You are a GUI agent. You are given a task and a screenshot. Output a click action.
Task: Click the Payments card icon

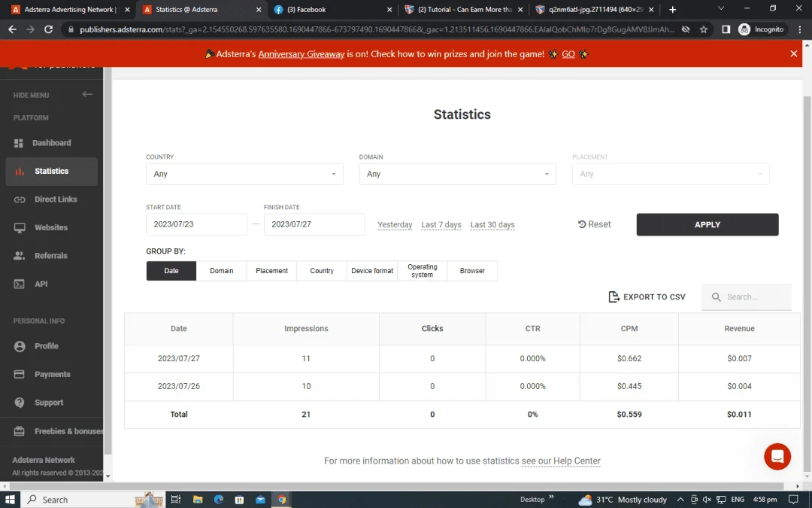pos(19,374)
